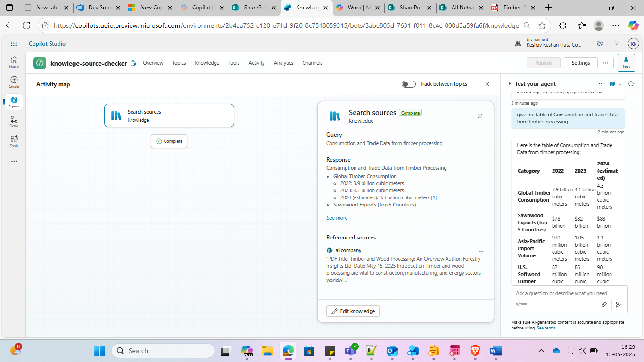Viewport: 644px width, 362px height.
Task: Open the agent Settings button
Action: [581, 63]
